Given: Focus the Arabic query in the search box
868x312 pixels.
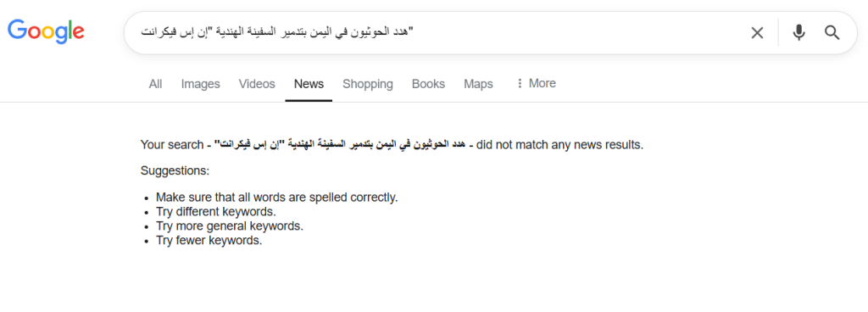Looking at the screenshot, I should click(277, 32).
